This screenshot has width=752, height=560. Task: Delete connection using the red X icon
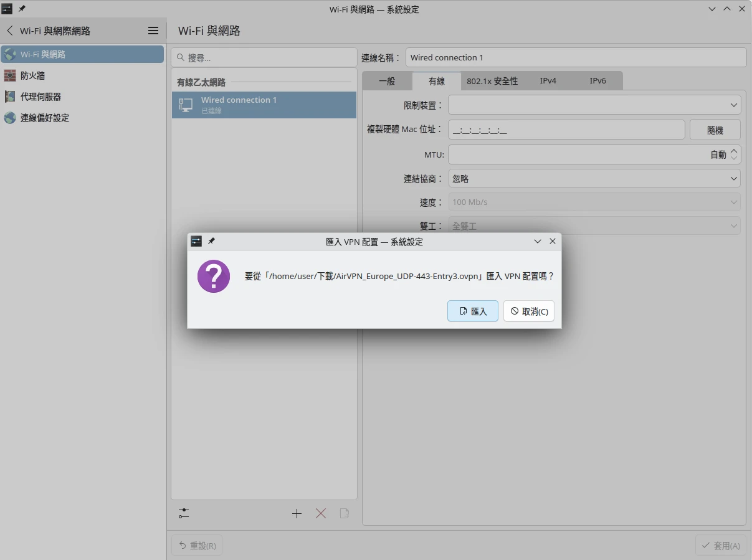[x=321, y=513]
